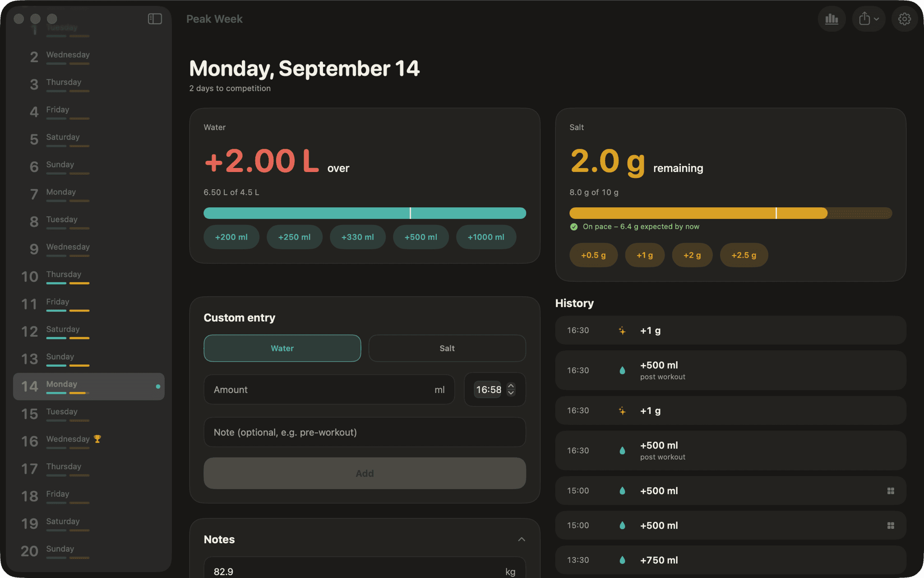
Task: Click '8.0 g of 10 g' text
Action: pyautogui.click(x=594, y=192)
